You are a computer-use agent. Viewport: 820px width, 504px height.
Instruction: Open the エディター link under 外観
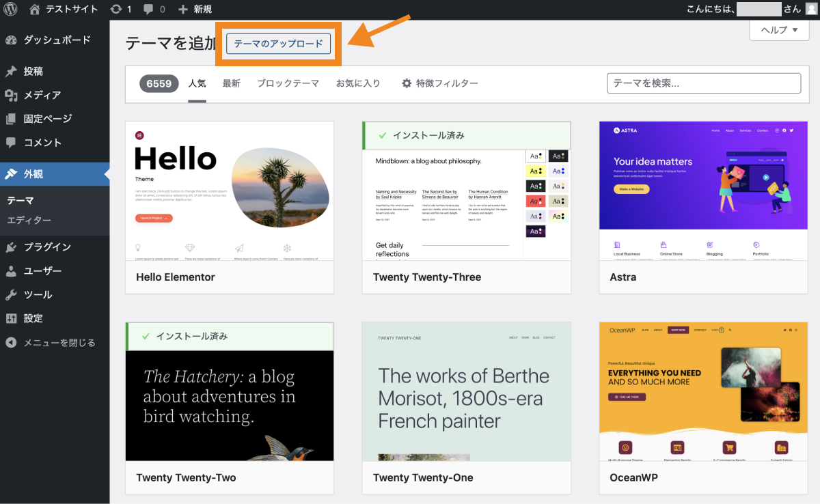(x=29, y=221)
